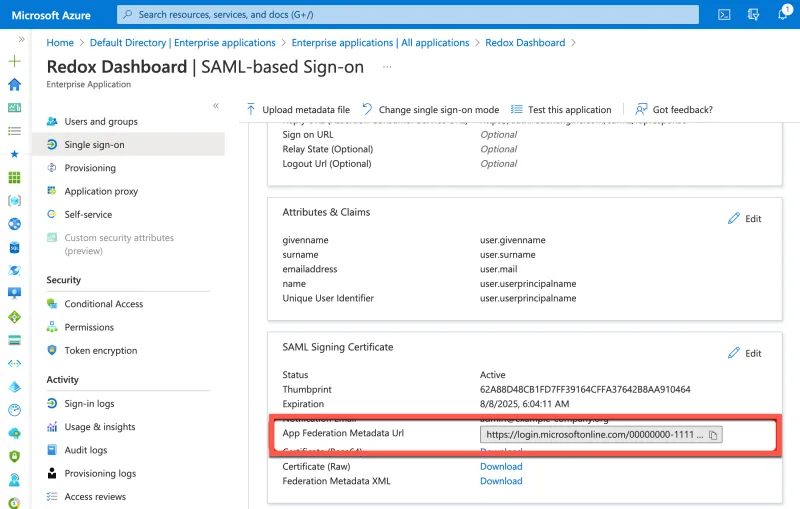Click the ellipsis next to the page title
This screenshot has height=509, width=800.
click(x=387, y=67)
